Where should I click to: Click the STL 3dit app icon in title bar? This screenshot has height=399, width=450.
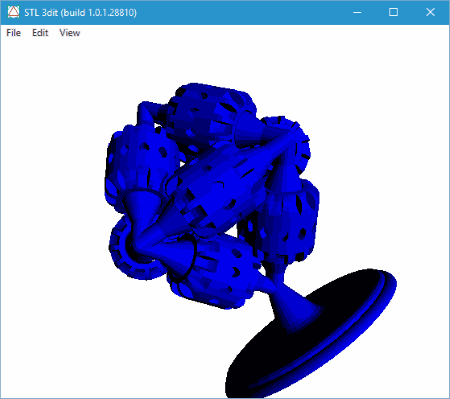point(13,12)
